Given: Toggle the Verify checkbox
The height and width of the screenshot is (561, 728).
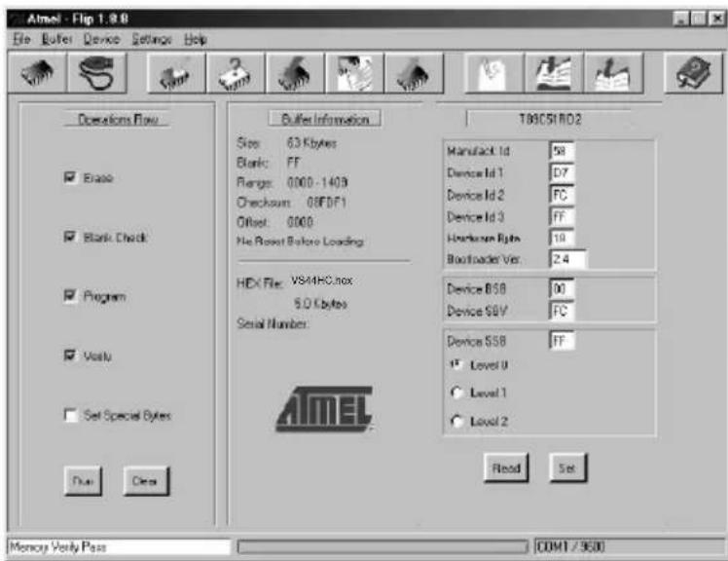Looking at the screenshot, I should 70,356.
